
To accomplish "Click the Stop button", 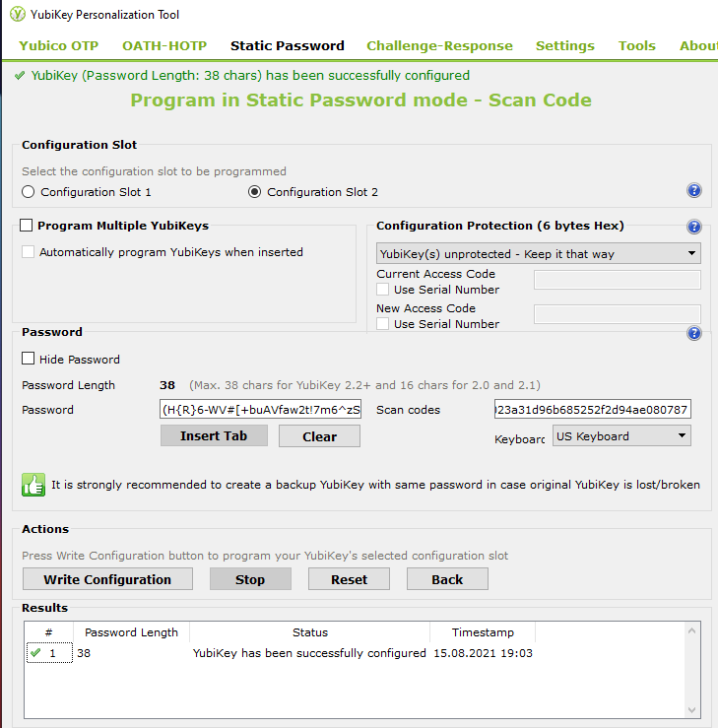I will coord(250,579).
